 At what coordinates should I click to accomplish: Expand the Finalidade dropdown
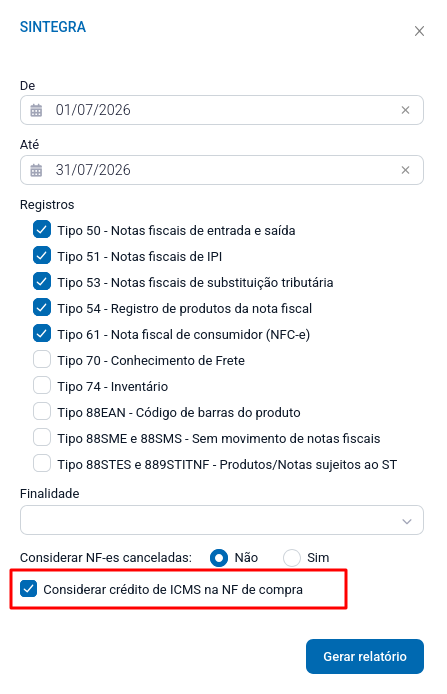point(222,520)
